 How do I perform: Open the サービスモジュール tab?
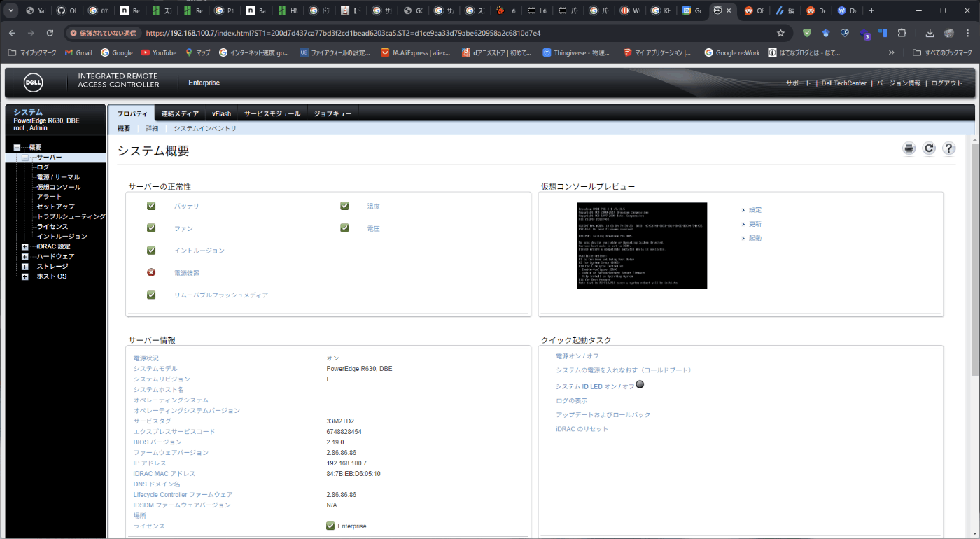272,113
